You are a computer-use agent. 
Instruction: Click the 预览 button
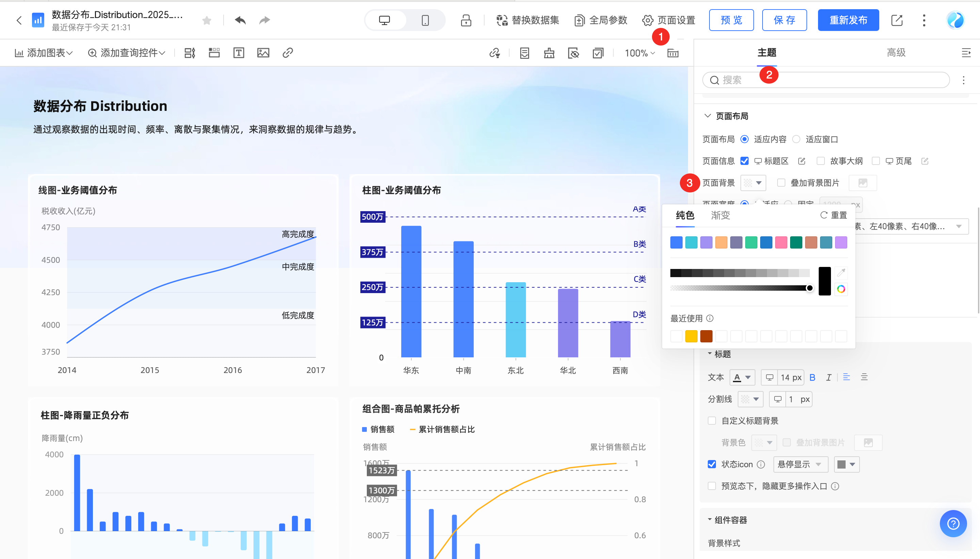(731, 20)
